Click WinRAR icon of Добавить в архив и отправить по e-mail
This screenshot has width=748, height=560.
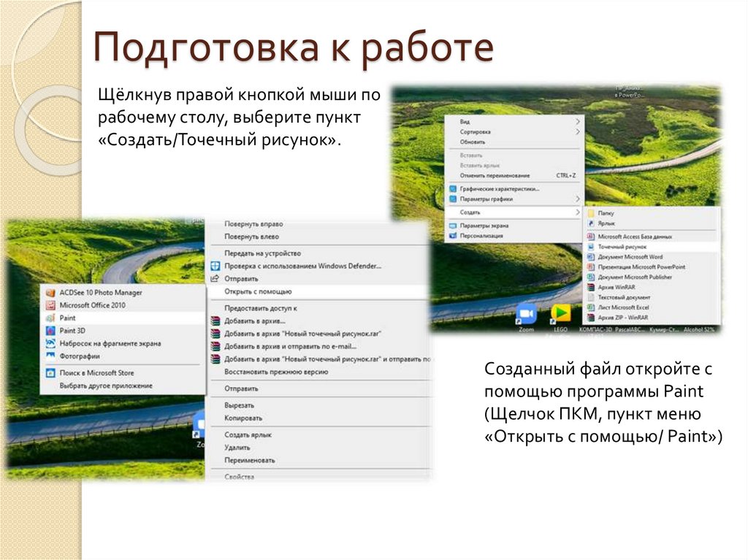pos(215,346)
